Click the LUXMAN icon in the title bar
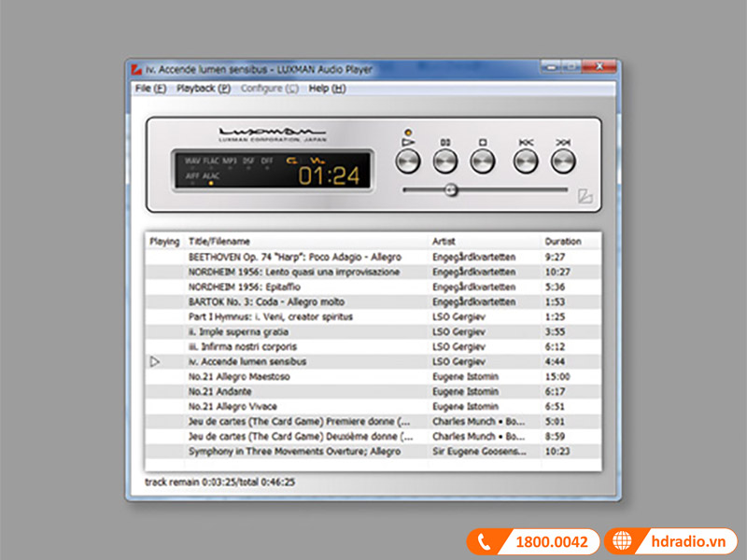Viewport: 747px width, 560px height. (x=135, y=67)
